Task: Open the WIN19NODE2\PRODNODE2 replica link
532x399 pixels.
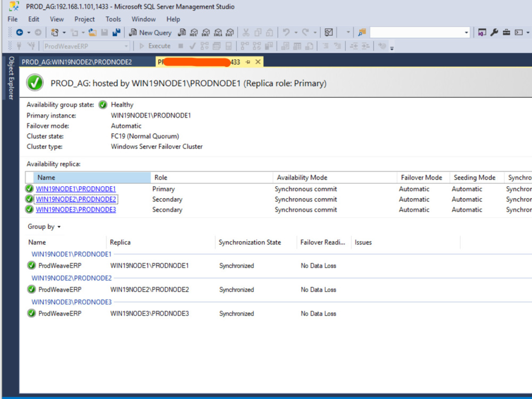Action: (76, 199)
